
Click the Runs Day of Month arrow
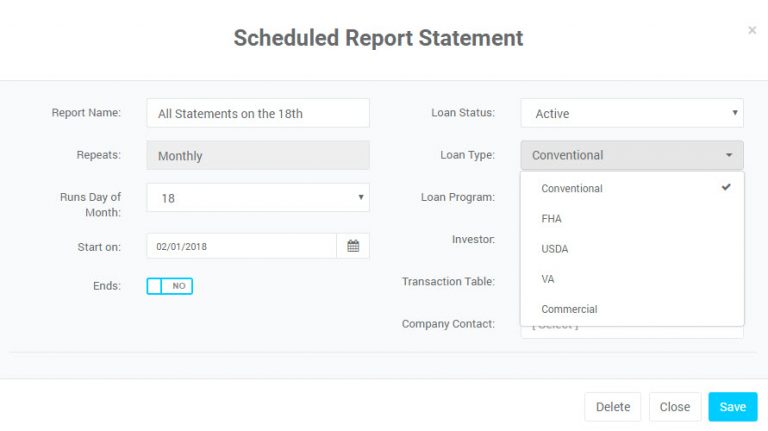[x=360, y=197]
